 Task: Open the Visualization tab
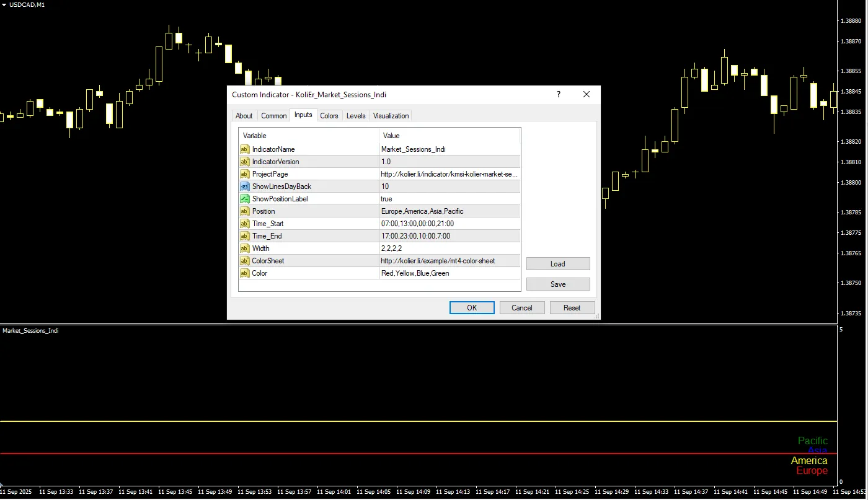point(391,116)
